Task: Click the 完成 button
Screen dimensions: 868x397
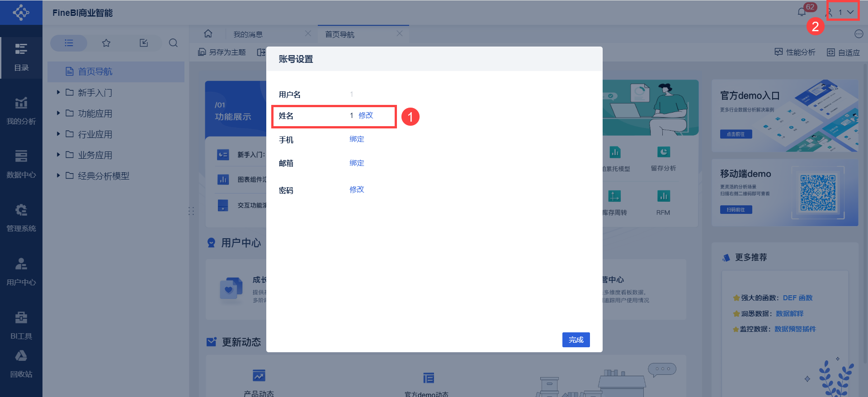Action: (576, 340)
